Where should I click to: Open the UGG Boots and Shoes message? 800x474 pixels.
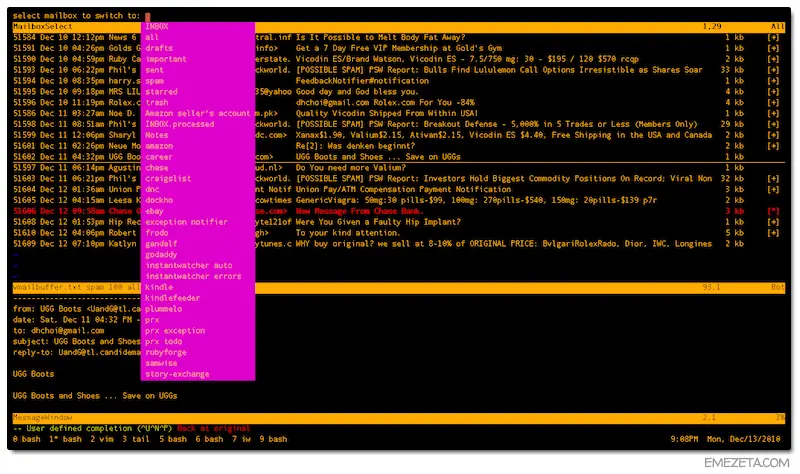(x=398, y=157)
